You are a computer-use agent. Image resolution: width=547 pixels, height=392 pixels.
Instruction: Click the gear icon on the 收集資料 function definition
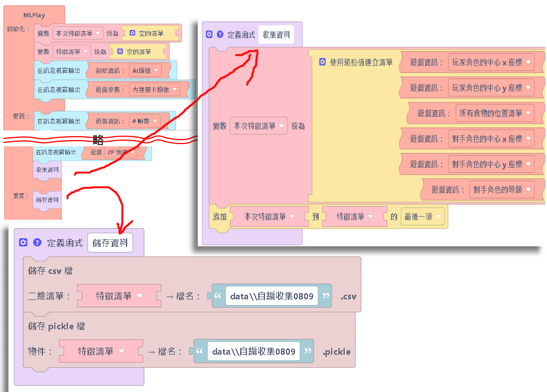click(209, 34)
